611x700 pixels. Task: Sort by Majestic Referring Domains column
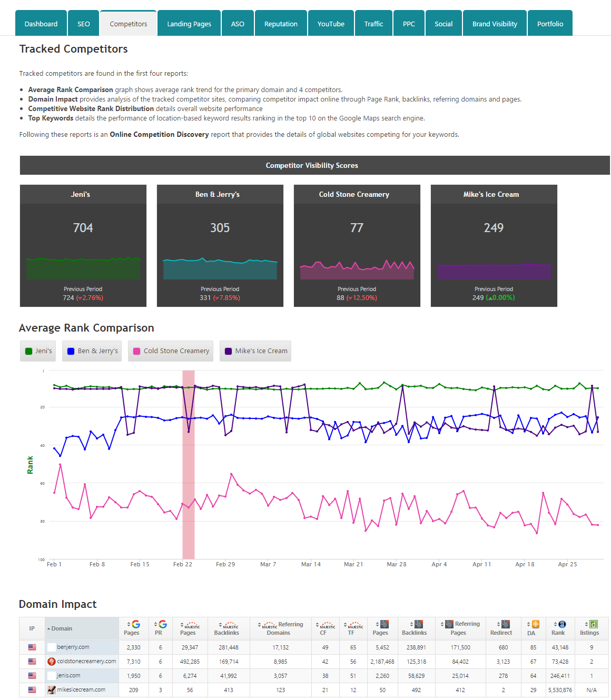click(x=280, y=628)
